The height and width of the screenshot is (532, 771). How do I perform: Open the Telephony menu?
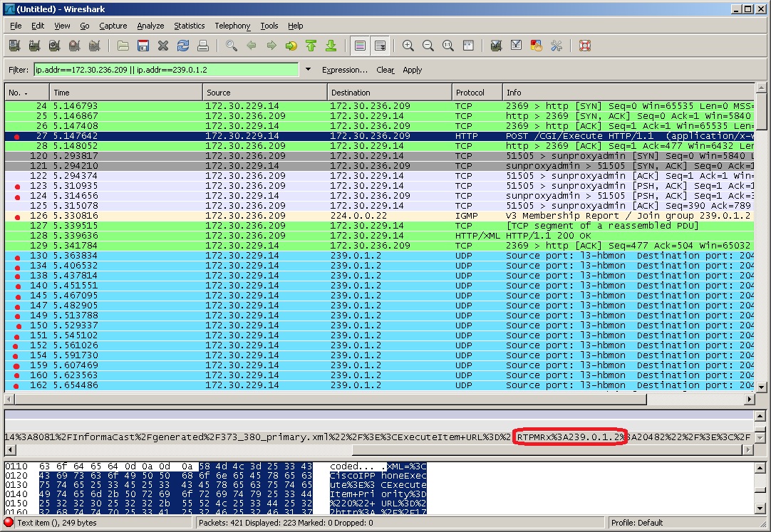232,26
